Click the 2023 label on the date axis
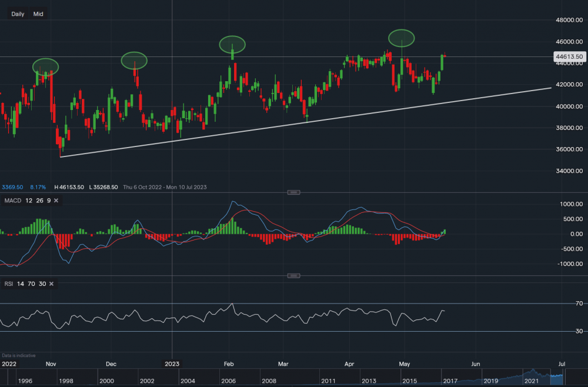This screenshot has height=387, width=588. click(x=172, y=364)
